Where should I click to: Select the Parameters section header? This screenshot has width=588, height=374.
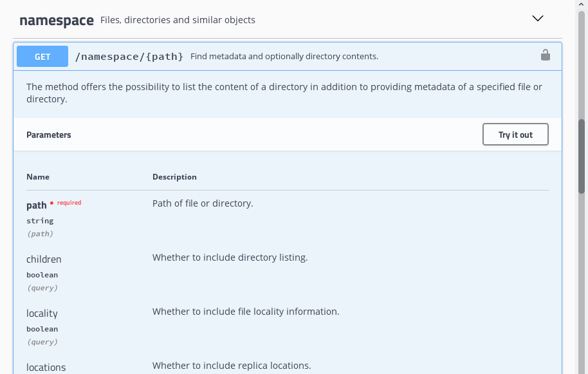tap(49, 135)
